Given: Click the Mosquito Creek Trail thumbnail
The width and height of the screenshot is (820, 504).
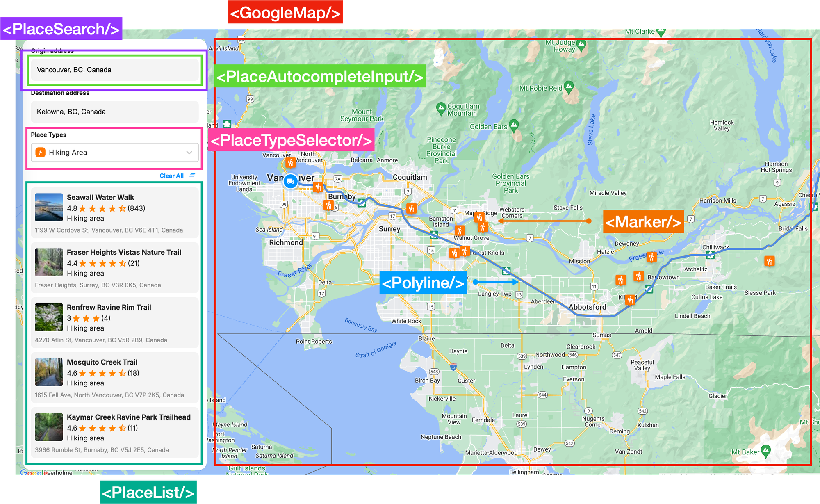Looking at the screenshot, I should [48, 373].
